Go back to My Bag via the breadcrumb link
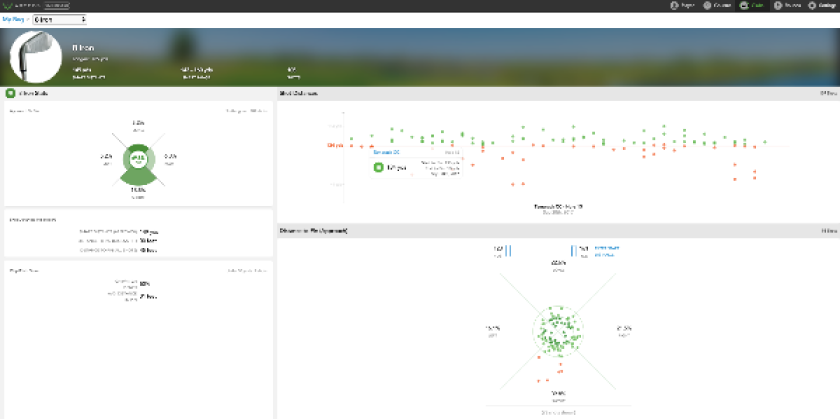The image size is (840, 419). 12,19
